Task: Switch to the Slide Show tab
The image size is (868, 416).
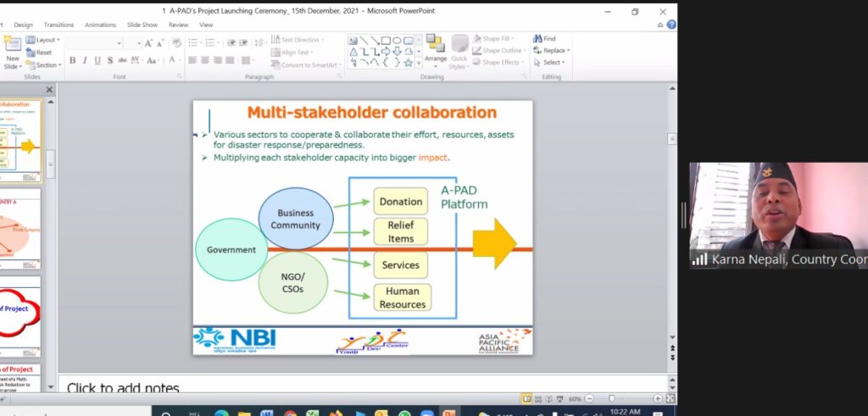Action: 143,25
